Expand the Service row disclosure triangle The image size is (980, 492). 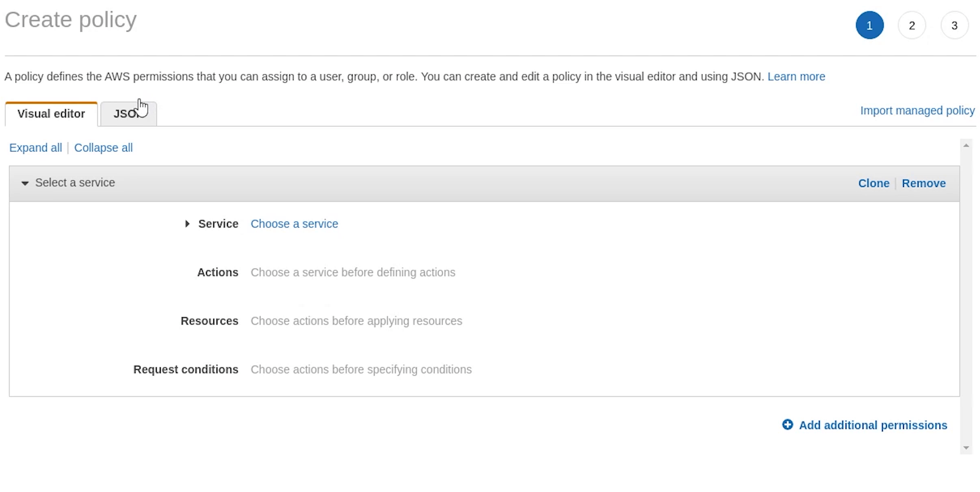[x=187, y=224]
